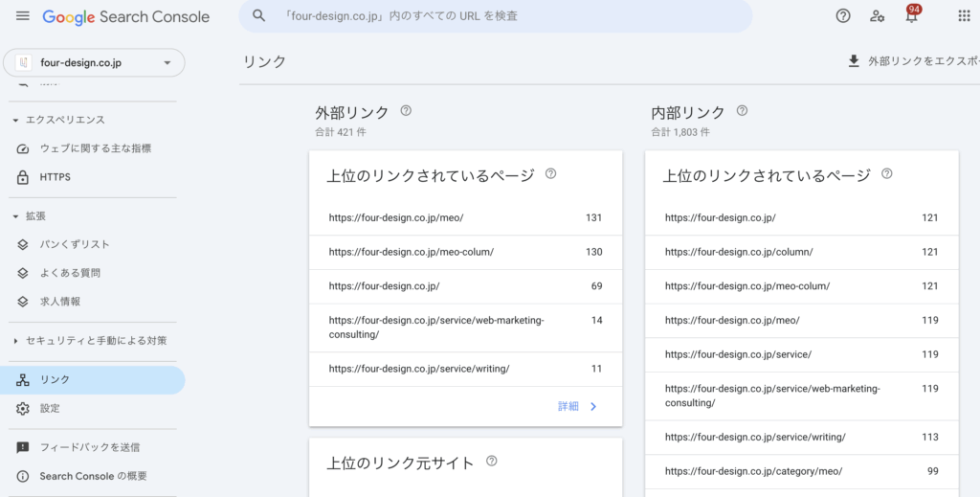Open internal /category/meo/ row with 99
The height and width of the screenshot is (497, 980).
(802, 471)
